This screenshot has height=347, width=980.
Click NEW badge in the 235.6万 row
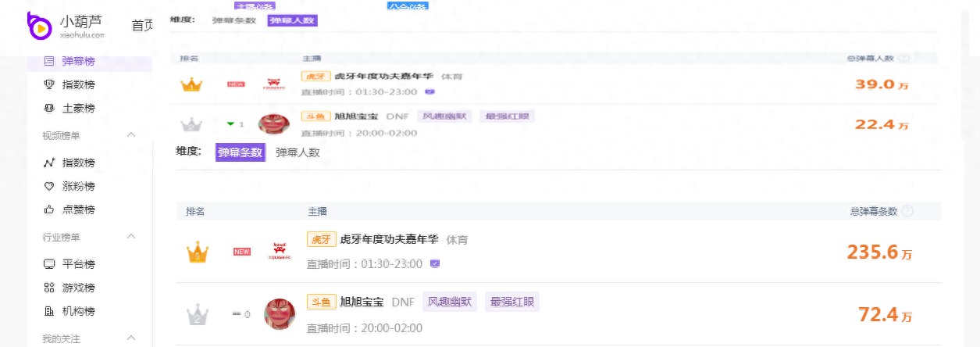coord(242,251)
